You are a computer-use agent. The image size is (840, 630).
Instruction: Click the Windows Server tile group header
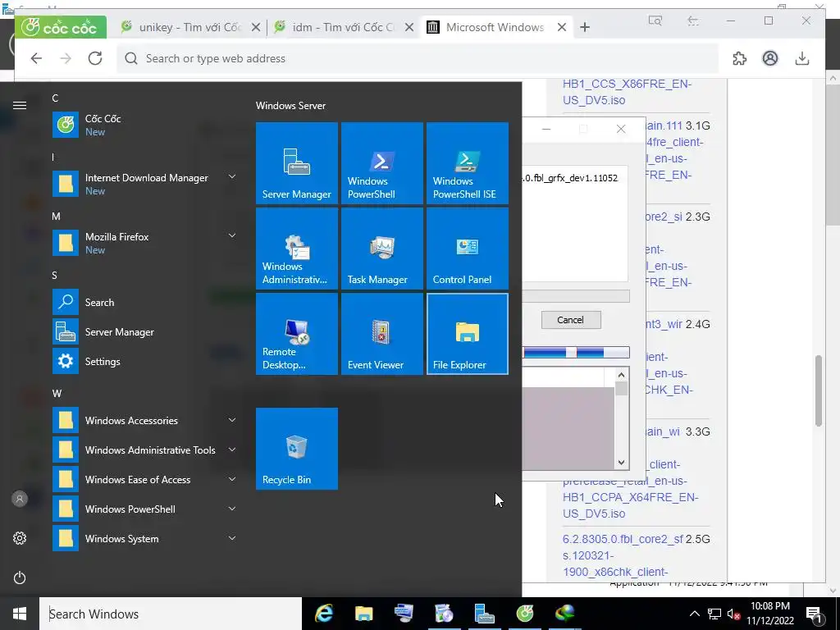click(x=291, y=106)
